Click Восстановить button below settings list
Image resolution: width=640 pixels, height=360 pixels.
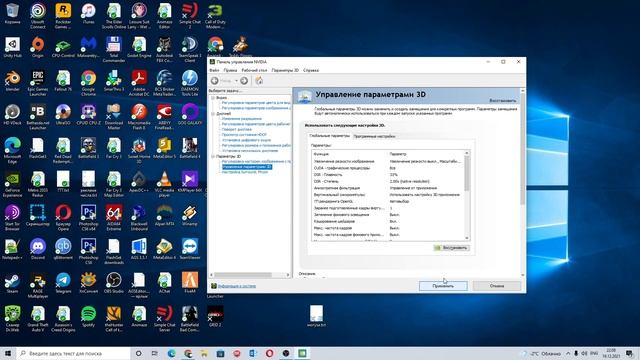pos(451,248)
